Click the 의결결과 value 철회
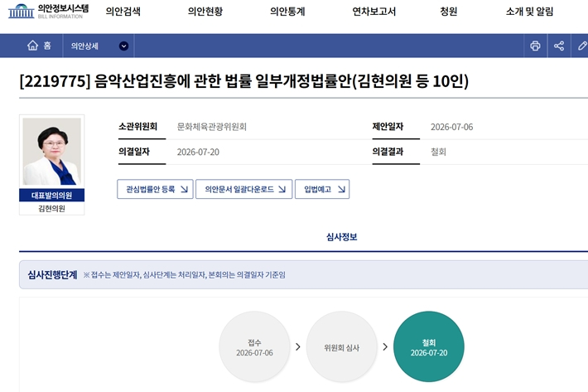This screenshot has width=588, height=392. pos(438,152)
